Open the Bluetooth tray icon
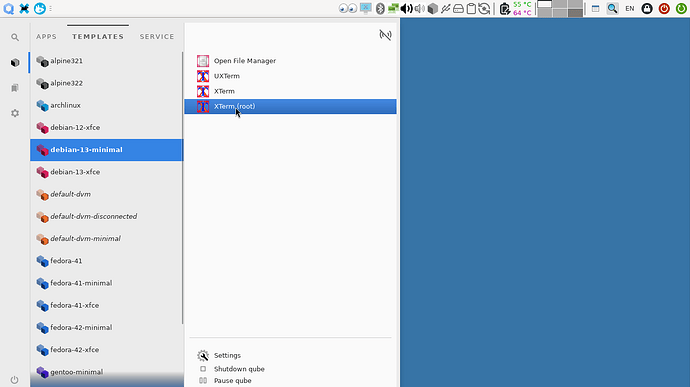The height and width of the screenshot is (387, 690). pos(380,8)
